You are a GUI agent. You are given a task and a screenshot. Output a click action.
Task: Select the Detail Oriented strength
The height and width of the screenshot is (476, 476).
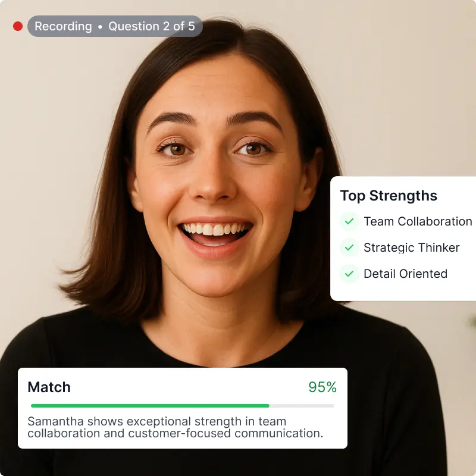[x=405, y=274]
